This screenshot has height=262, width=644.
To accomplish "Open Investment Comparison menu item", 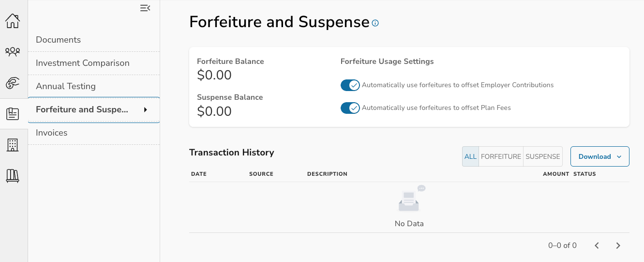I will tap(83, 63).
